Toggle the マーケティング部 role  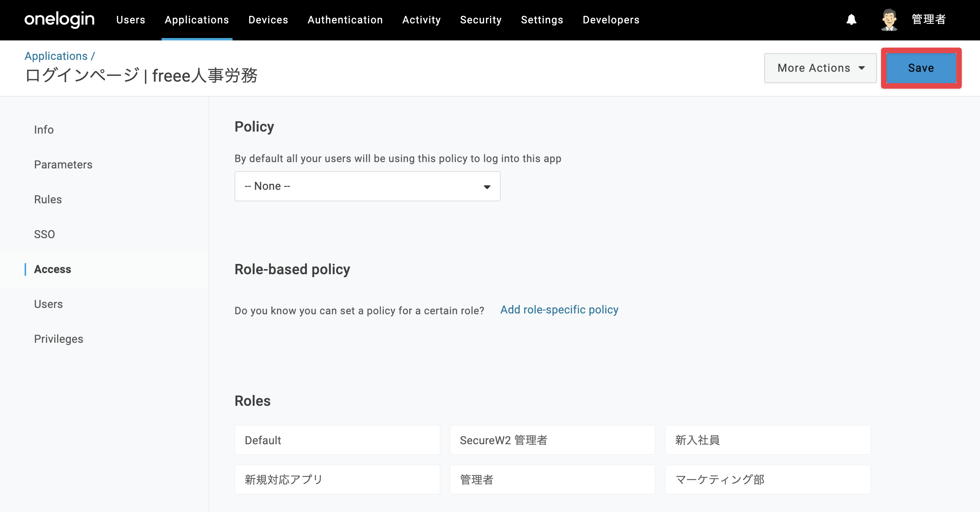click(x=768, y=480)
